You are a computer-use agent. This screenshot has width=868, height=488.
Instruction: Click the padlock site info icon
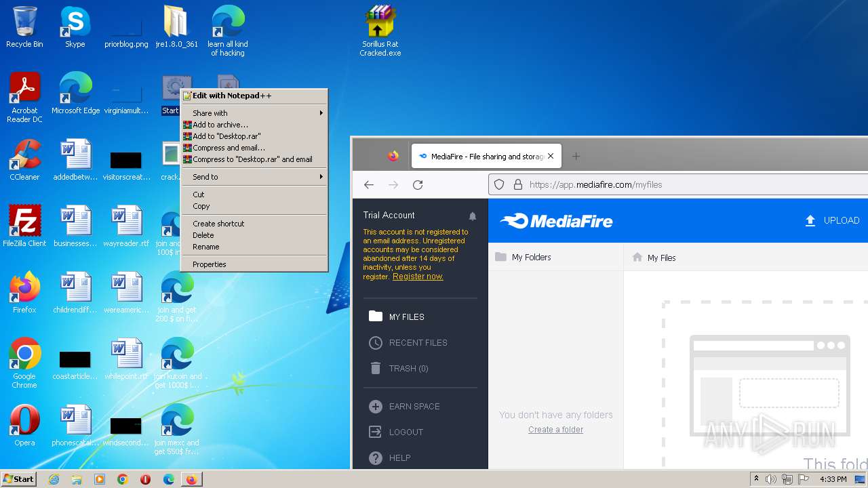pos(517,184)
